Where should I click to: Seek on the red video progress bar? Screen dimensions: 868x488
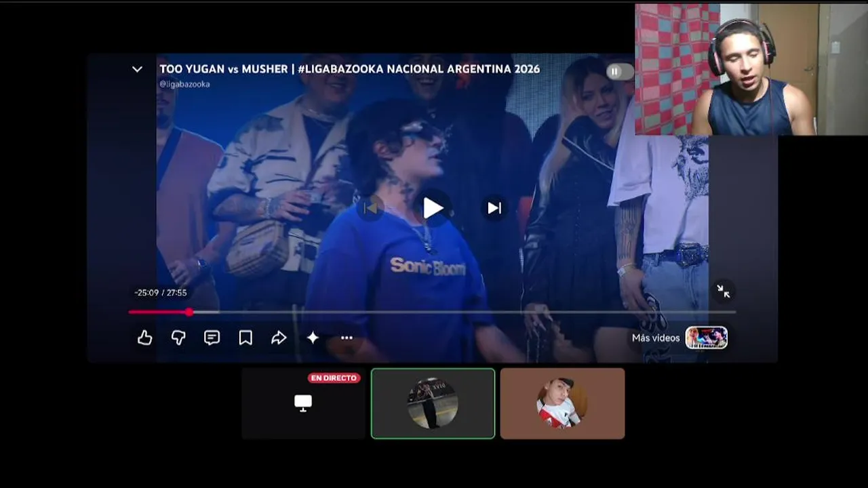pyautogui.click(x=432, y=312)
